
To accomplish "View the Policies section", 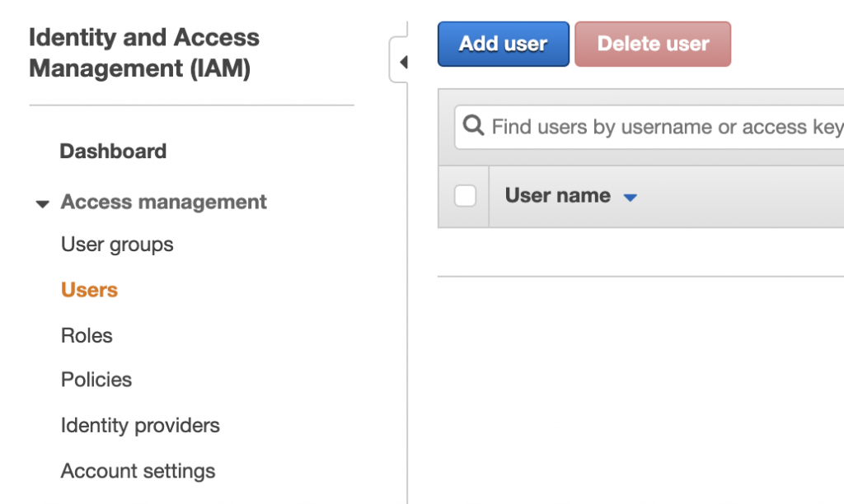I will (x=96, y=380).
